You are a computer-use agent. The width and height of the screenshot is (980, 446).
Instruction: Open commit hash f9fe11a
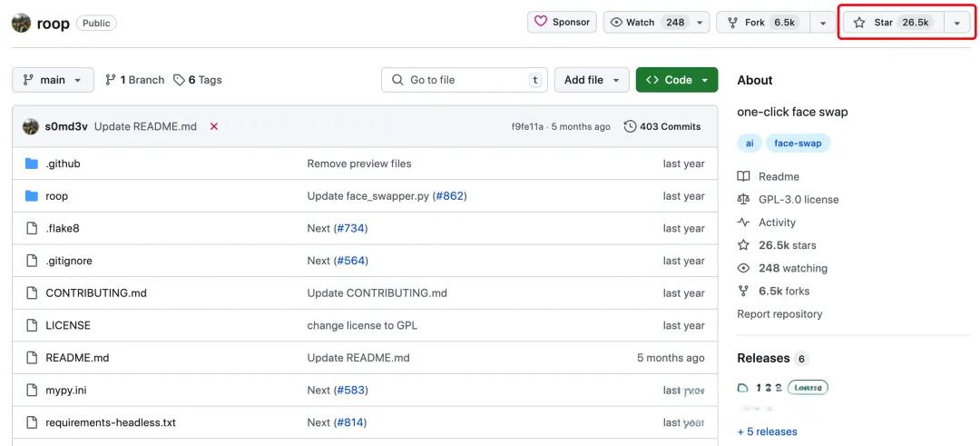(x=527, y=126)
